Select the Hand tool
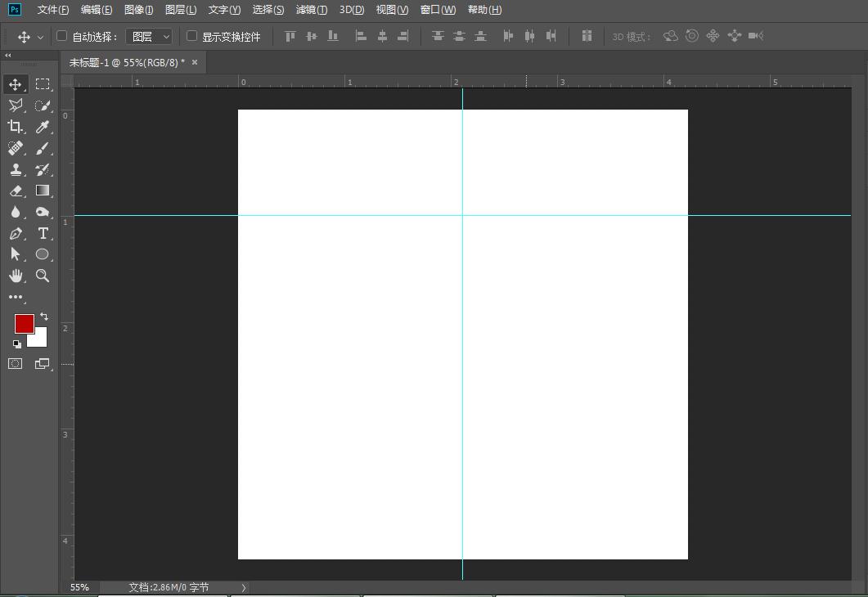The width and height of the screenshot is (868, 597). click(x=16, y=276)
